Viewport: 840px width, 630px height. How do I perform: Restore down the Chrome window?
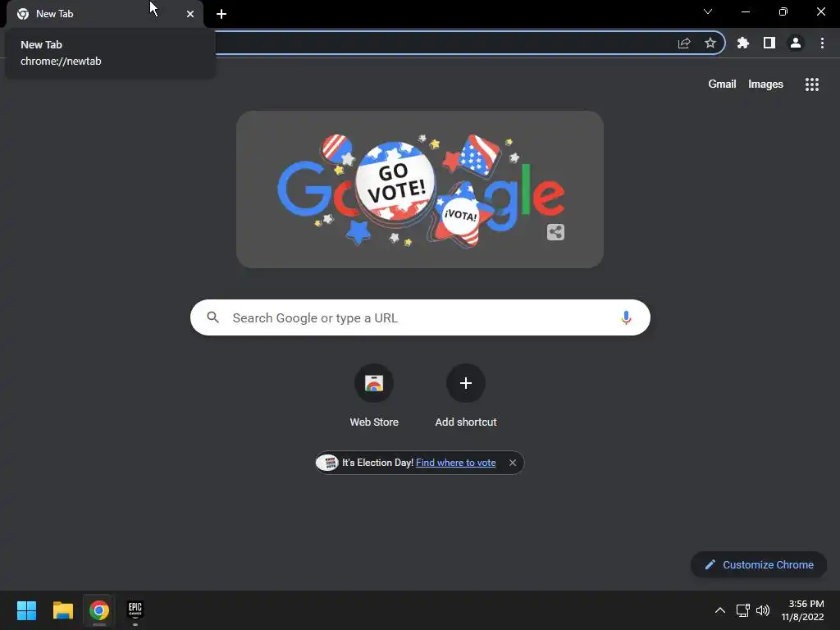[x=783, y=11]
